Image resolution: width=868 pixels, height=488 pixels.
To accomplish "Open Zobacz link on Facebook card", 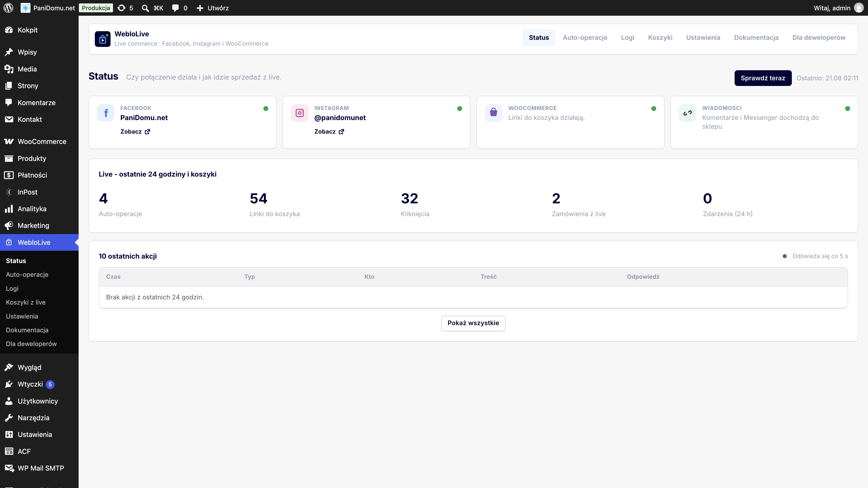I will (135, 132).
